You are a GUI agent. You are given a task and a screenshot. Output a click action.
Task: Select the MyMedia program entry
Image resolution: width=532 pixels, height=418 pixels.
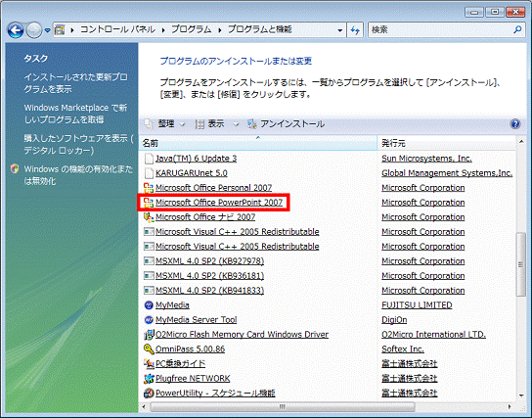coord(172,304)
